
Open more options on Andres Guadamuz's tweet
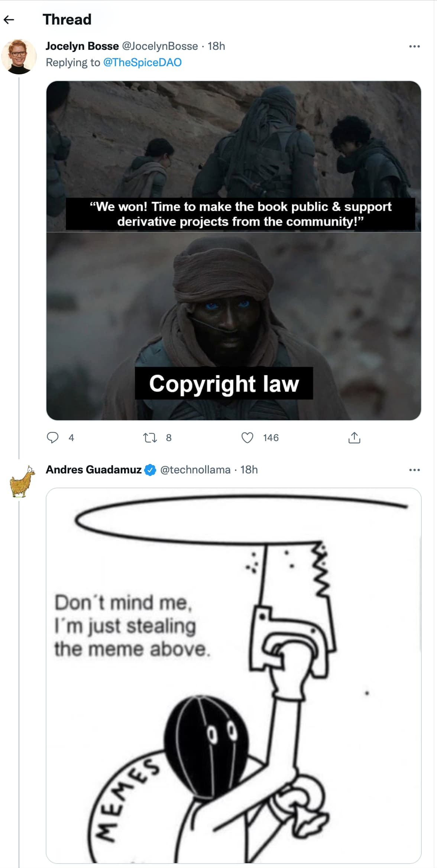[414, 470]
